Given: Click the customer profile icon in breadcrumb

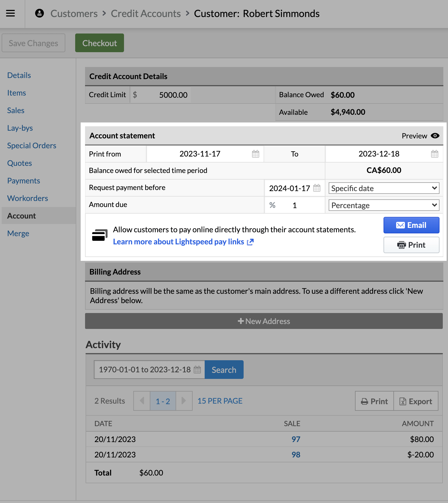Looking at the screenshot, I should [x=39, y=13].
